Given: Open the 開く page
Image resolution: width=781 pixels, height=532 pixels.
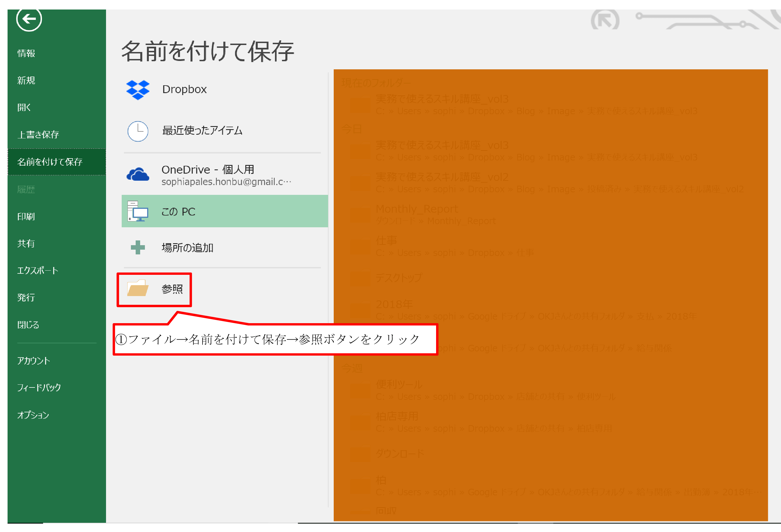Looking at the screenshot, I should coord(24,107).
